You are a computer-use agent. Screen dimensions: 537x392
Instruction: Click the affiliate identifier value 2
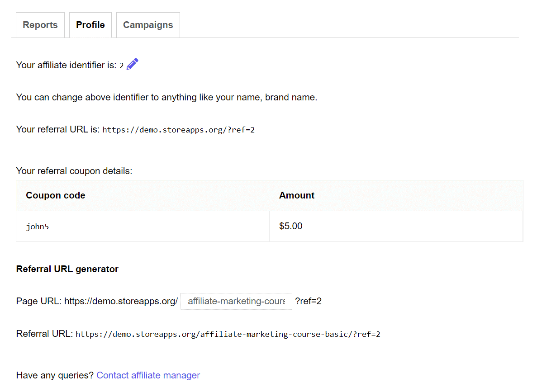point(122,66)
